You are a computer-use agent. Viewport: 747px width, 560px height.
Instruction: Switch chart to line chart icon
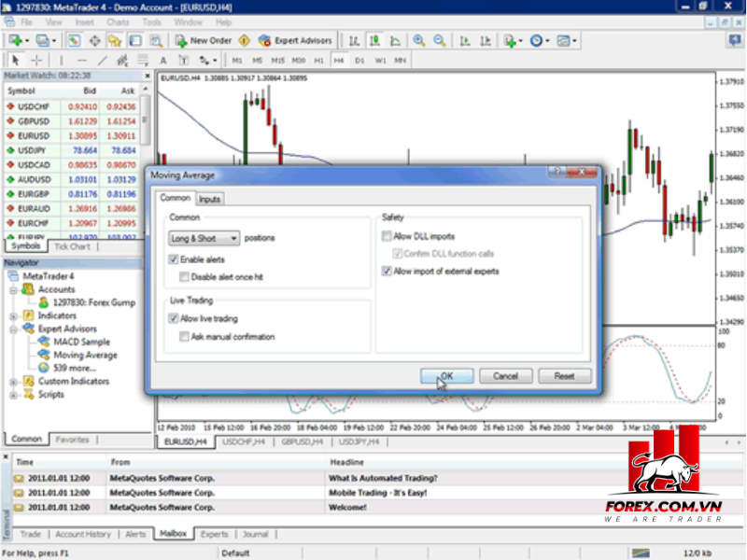click(395, 41)
